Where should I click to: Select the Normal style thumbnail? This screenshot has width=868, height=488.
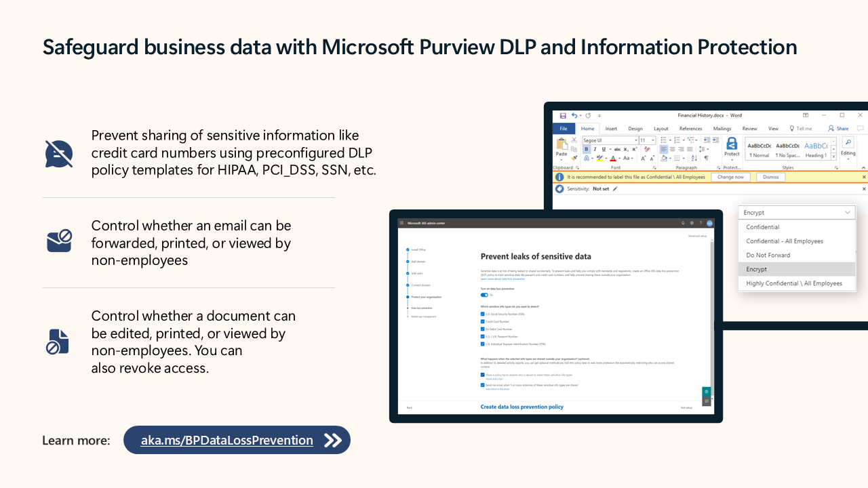[759, 150]
